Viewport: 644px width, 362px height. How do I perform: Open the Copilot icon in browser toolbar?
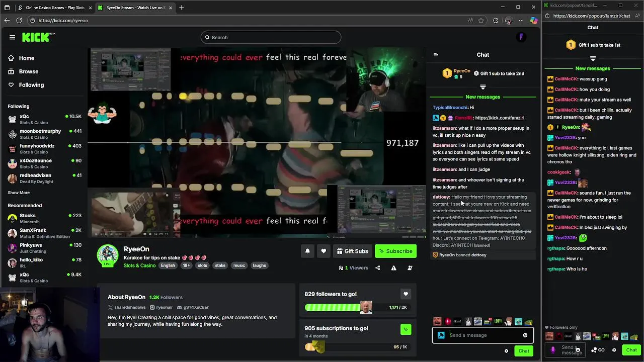coord(534,21)
